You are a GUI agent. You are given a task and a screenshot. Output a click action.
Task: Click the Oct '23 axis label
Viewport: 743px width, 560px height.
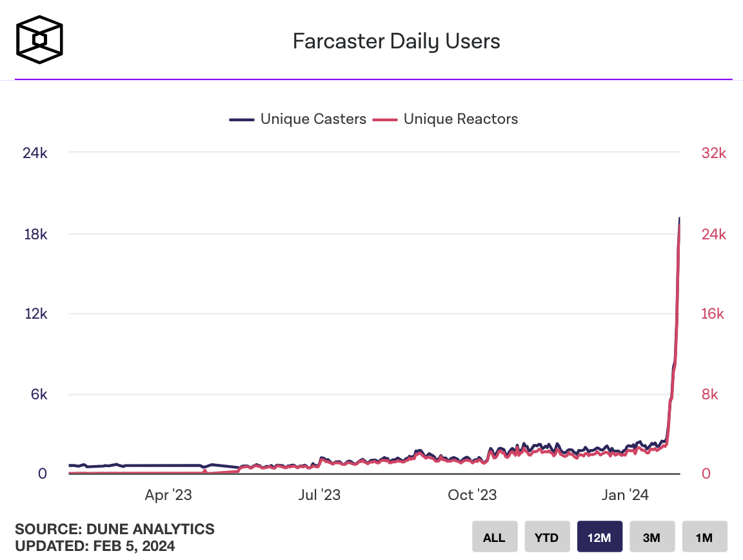472,495
